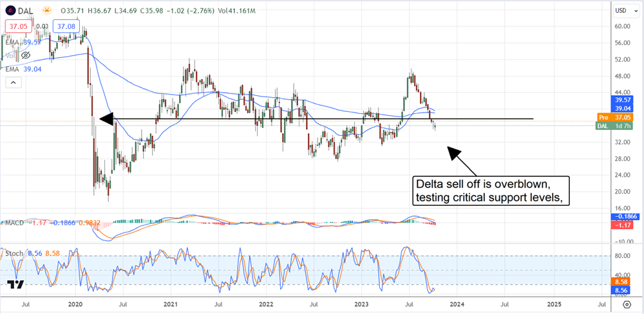Screen dimensions: 644x314
Task: Click the 52.00 price axis label
Action: point(623,59)
